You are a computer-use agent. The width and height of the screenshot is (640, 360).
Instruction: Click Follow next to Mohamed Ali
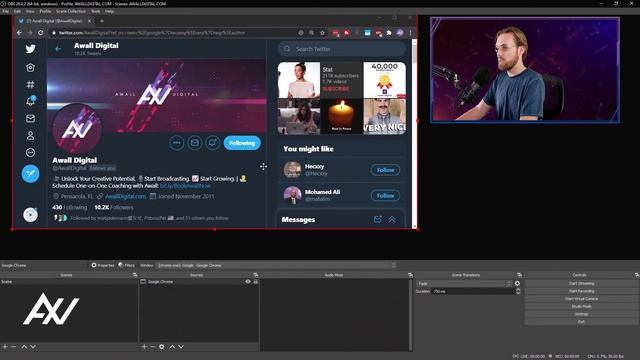point(385,196)
